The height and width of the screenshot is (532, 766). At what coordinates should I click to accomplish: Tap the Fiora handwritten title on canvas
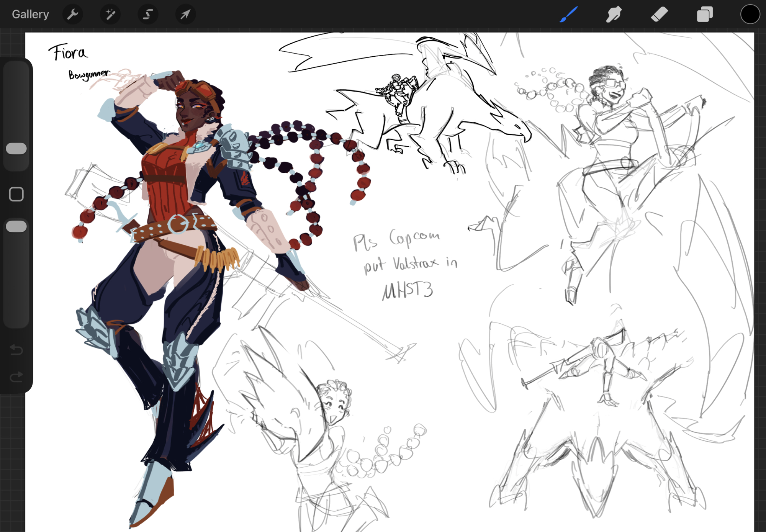pyautogui.click(x=68, y=52)
